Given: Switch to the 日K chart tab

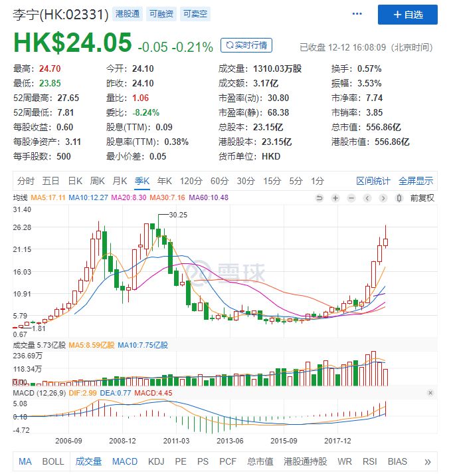Looking at the screenshot, I should 75,181.
